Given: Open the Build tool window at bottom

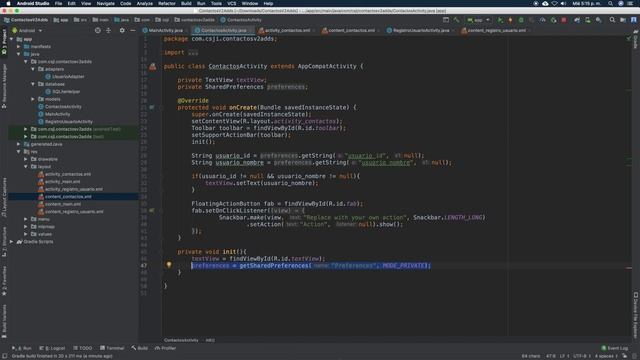Looking at the screenshot, I should tap(140, 348).
